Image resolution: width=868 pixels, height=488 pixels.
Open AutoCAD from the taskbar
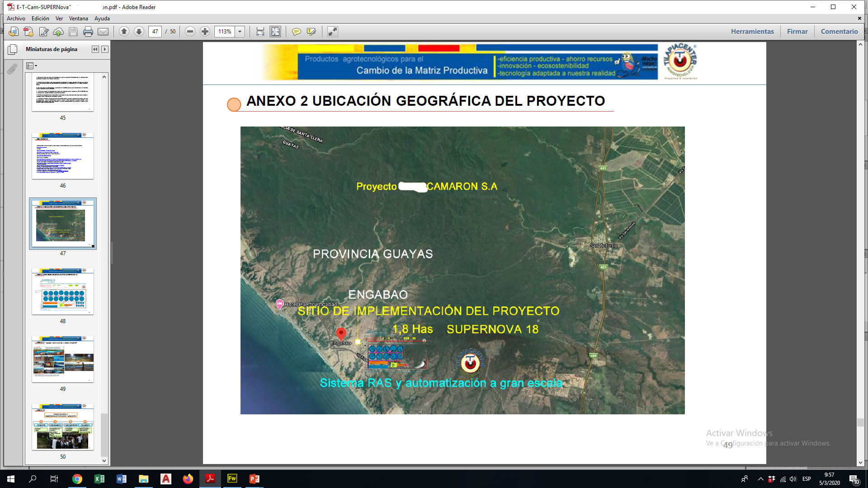(166, 479)
